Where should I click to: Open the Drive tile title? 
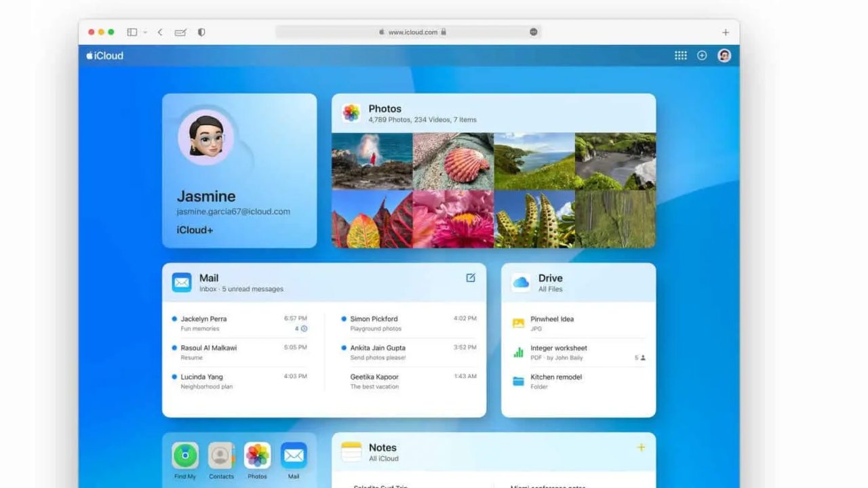[x=551, y=278]
